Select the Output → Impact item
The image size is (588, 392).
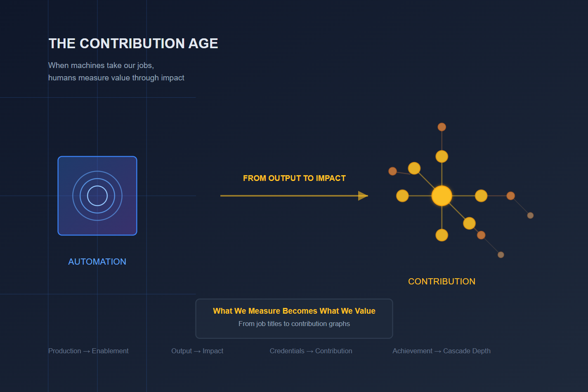pos(197,351)
